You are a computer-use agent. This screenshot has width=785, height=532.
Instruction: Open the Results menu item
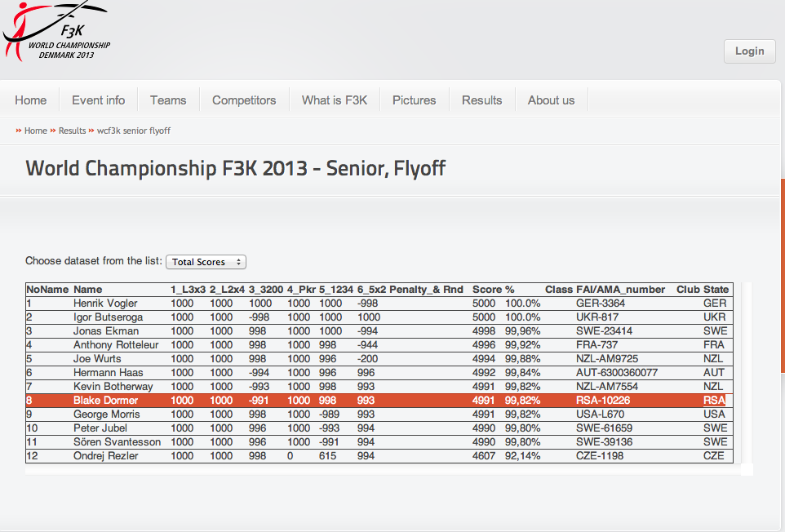(481, 100)
